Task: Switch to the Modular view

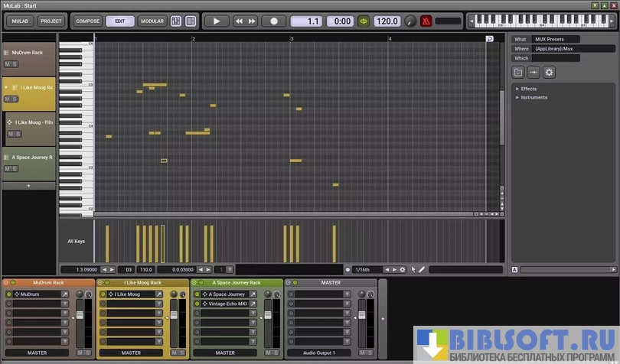Action: [x=152, y=21]
